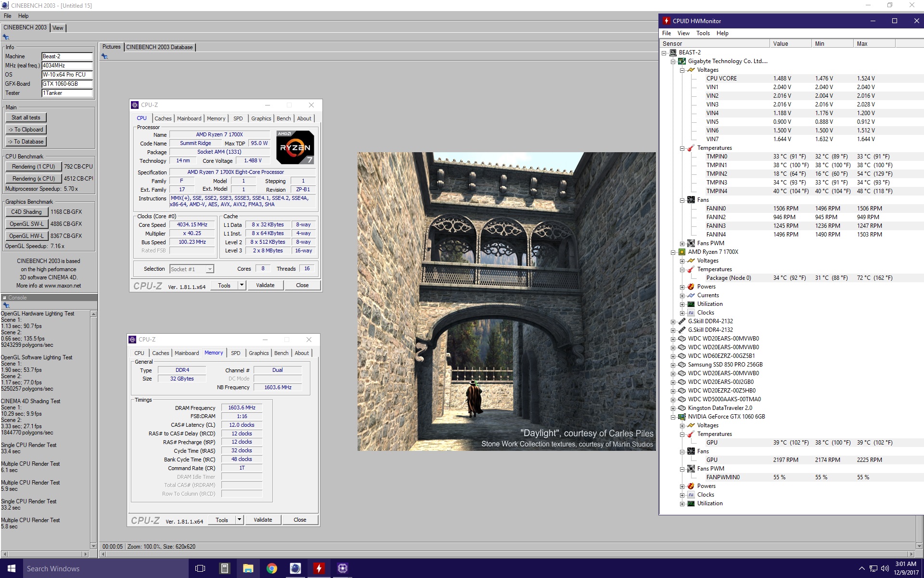Screen dimensions: 924x578
Task: Switch to CINEBENCH 2003 Database tab
Action: [159, 47]
